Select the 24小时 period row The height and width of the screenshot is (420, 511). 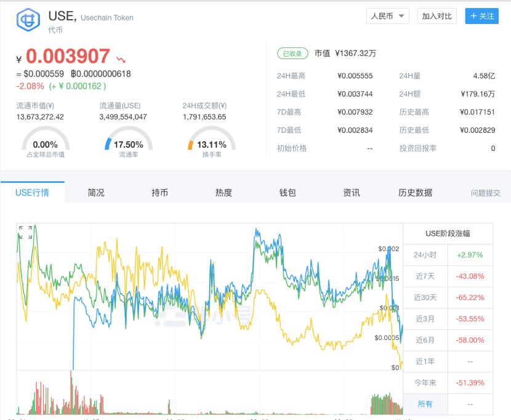coord(448,255)
